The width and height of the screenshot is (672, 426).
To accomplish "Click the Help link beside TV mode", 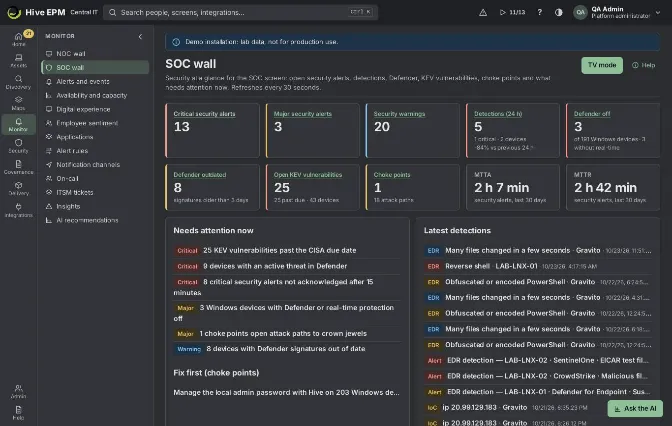I will click(x=643, y=65).
